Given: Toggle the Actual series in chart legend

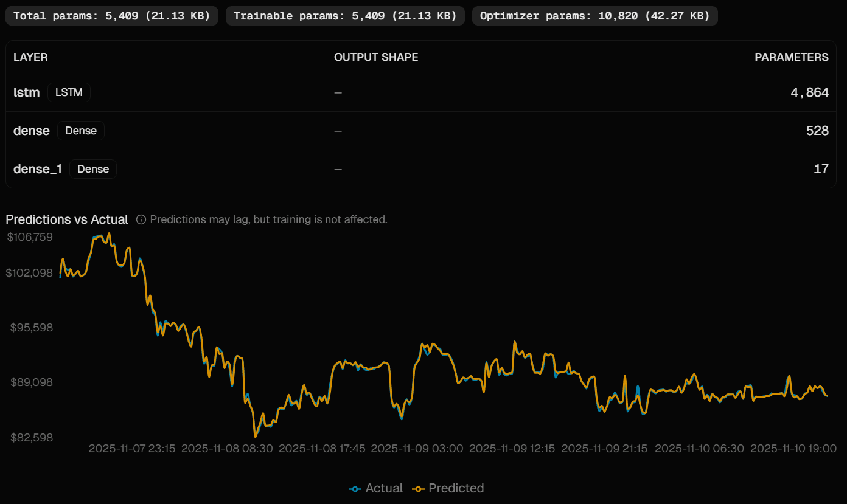Looking at the screenshot, I should coord(376,488).
